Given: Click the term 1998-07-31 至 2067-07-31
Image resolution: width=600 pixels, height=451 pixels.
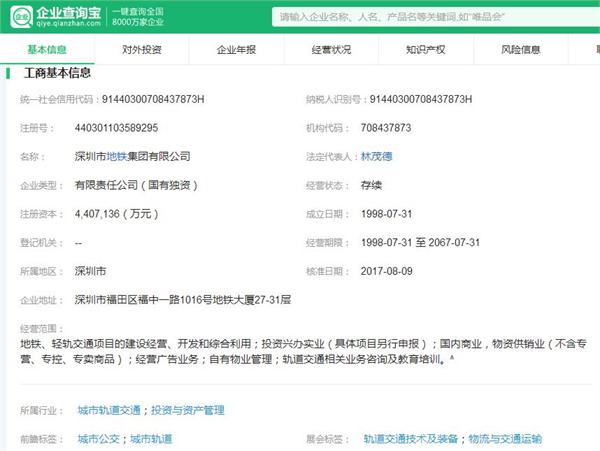Looking at the screenshot, I should 420,243.
